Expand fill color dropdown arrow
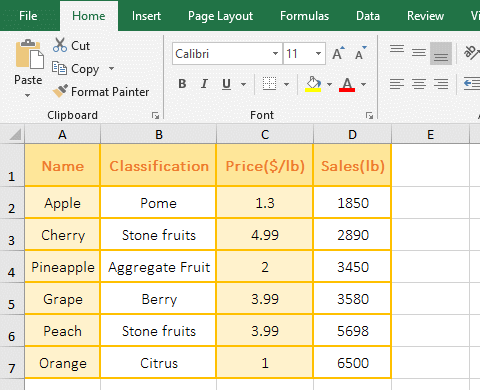The height and width of the screenshot is (390, 480). click(329, 84)
